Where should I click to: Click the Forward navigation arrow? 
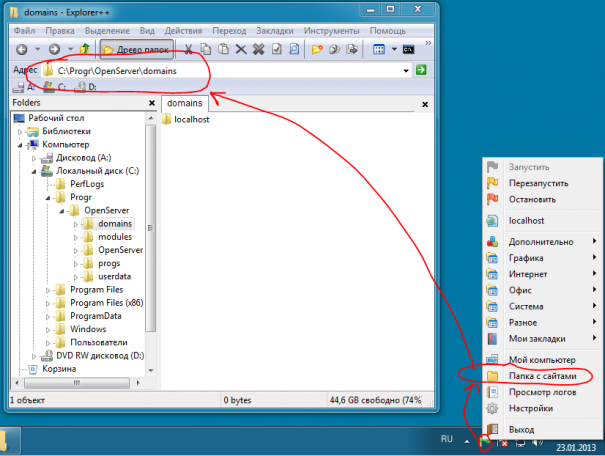(54, 49)
